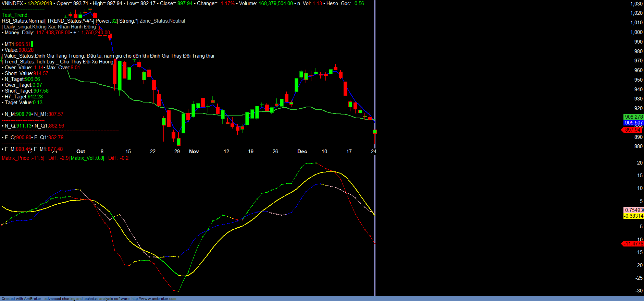The height and width of the screenshot is (301, 644).
Task: Click the blue 905.507 price axis label
Action: 633,123
